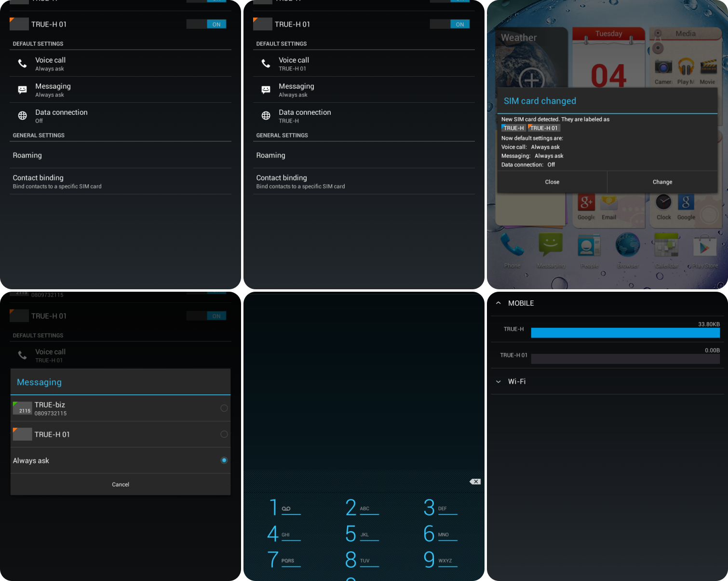The width and height of the screenshot is (728, 581).
Task: Open Phone app on home screen
Action: coord(512,250)
